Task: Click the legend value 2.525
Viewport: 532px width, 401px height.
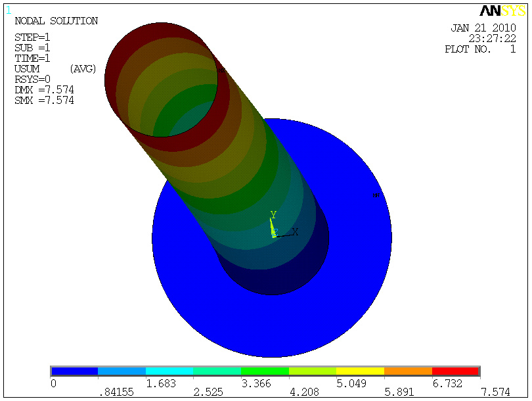Action: 208,392
